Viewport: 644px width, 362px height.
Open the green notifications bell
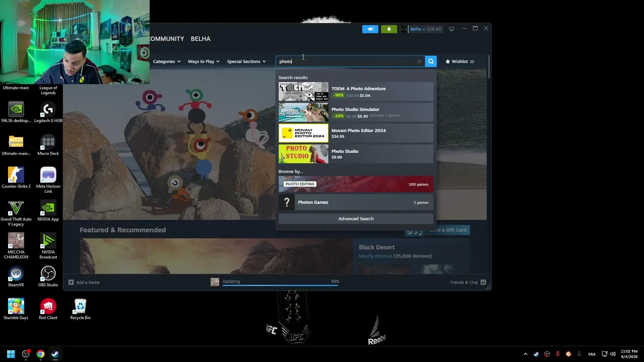[x=389, y=29]
